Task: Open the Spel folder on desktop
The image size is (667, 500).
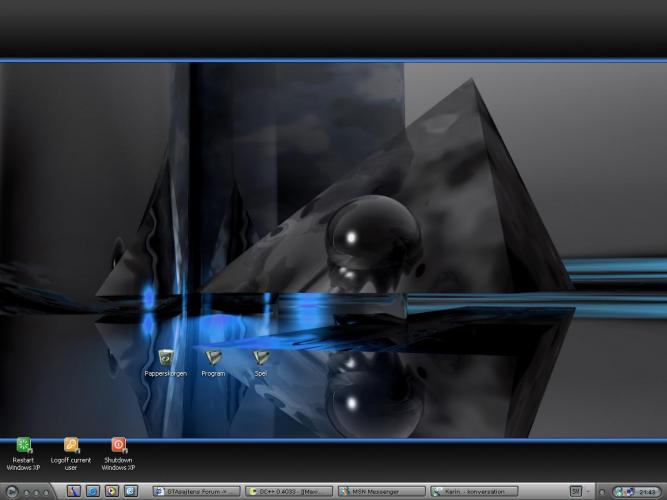Action: 261,358
